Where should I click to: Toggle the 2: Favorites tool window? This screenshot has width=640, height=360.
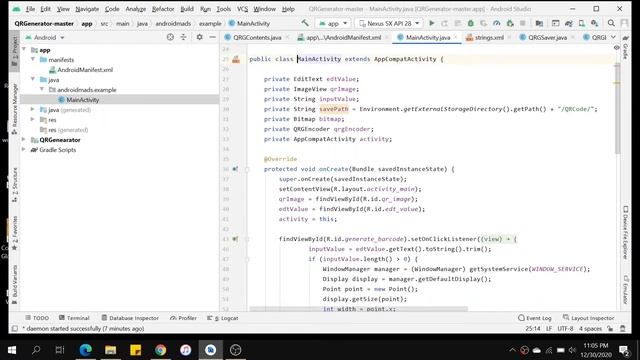pos(15,233)
